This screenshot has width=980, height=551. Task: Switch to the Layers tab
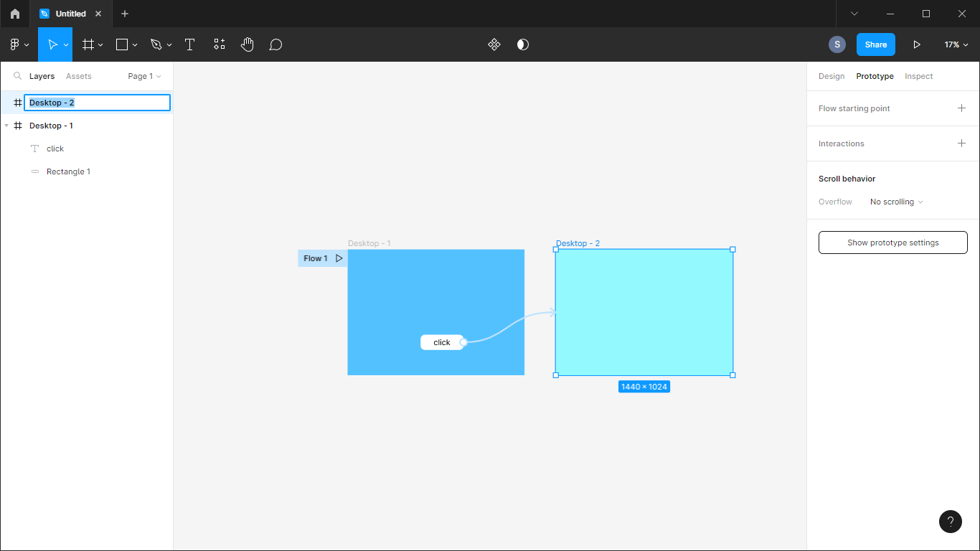[42, 76]
